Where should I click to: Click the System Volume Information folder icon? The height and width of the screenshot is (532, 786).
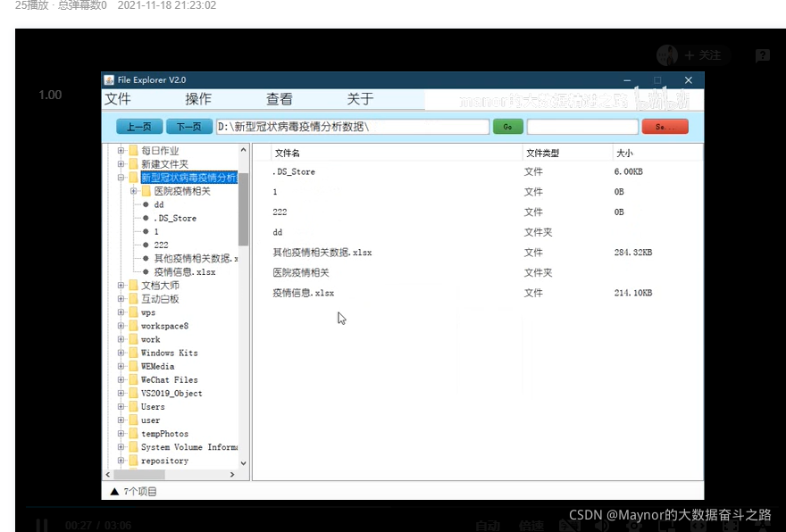pyautogui.click(x=133, y=447)
